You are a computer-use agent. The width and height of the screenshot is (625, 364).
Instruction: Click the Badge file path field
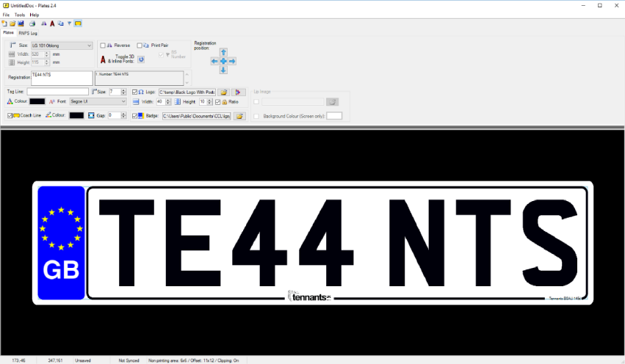coord(197,116)
